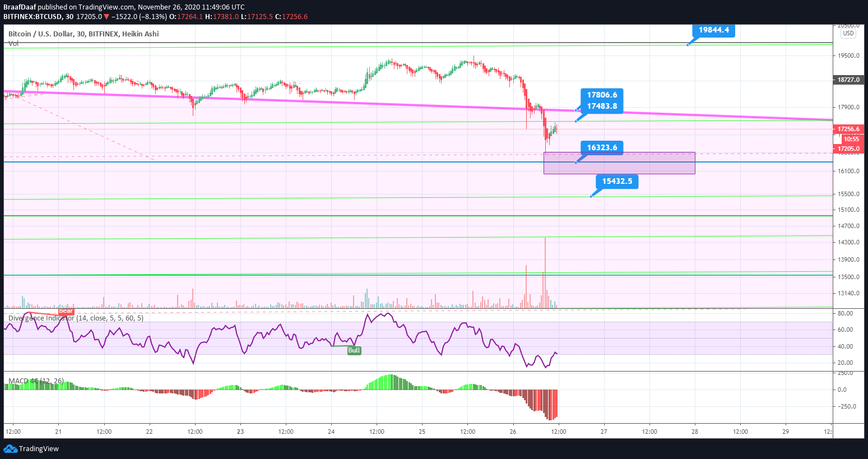Click the 17483.8 price label
Viewport: 868px width, 459px height.
[x=602, y=106]
